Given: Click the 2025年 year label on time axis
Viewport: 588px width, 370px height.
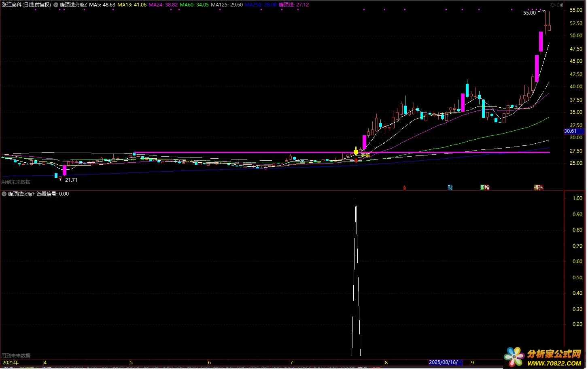Looking at the screenshot, I should coord(11,363).
